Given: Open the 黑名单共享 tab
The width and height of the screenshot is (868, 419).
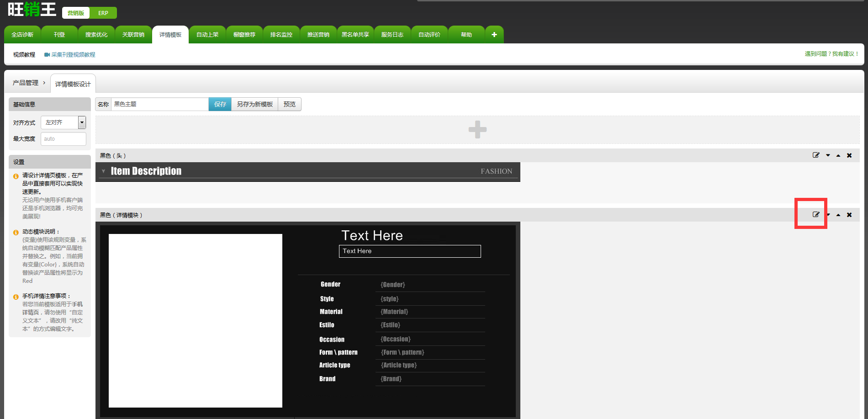Looking at the screenshot, I should click(x=355, y=35).
